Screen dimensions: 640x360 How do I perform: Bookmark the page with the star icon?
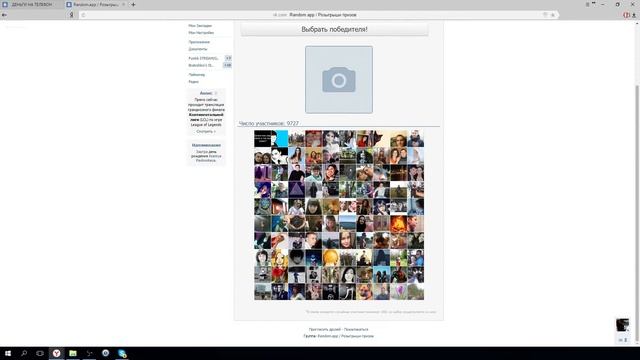[x=553, y=15]
